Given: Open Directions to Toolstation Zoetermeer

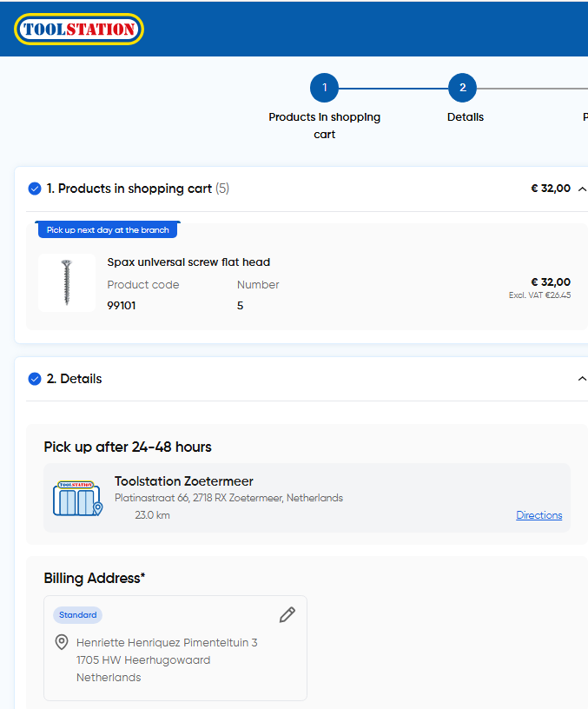Looking at the screenshot, I should tap(538, 515).
